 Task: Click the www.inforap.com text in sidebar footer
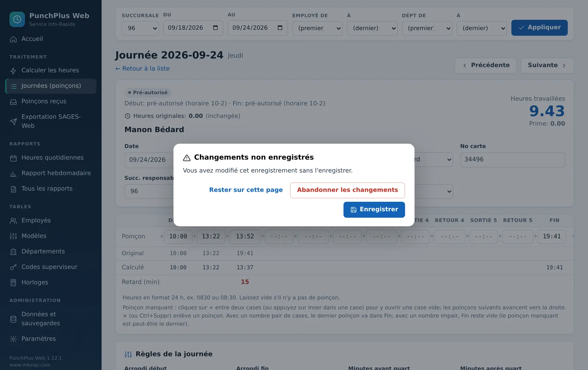(30, 365)
